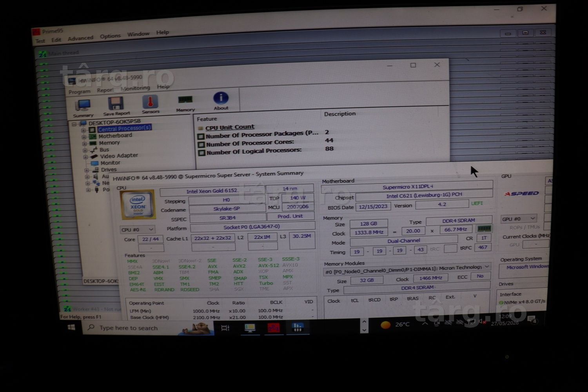Click the Memory toolbar icon in HWiNFO
588x392 pixels.
coord(185,100)
